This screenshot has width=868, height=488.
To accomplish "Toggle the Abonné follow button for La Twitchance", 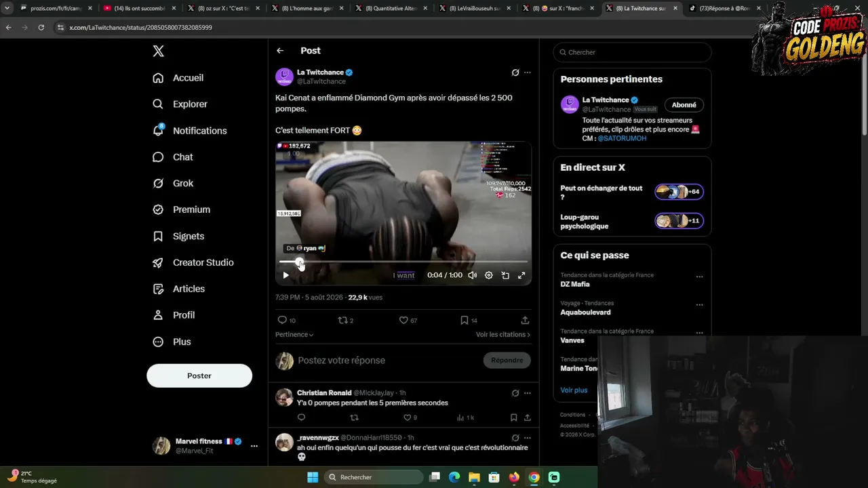I will coord(684,105).
